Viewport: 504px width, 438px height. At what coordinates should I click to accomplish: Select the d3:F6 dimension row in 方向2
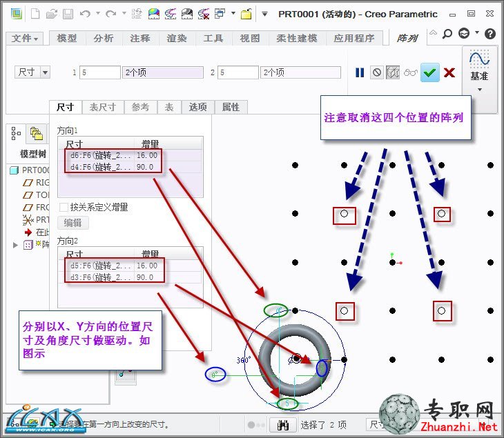[130, 277]
